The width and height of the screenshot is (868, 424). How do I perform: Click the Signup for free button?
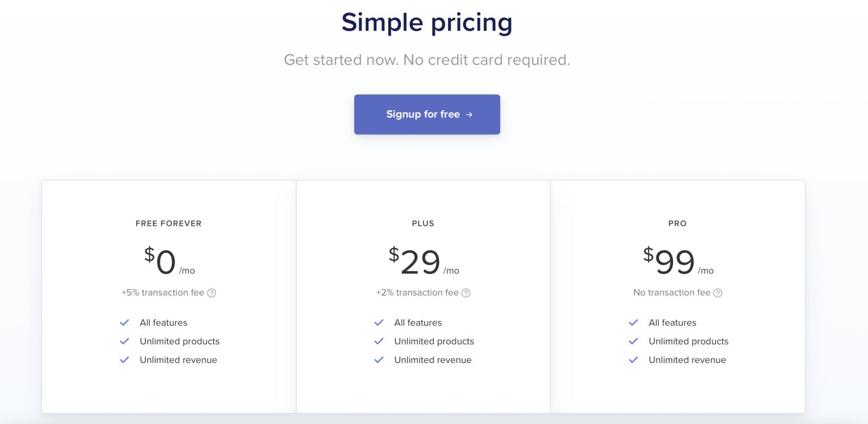[427, 114]
